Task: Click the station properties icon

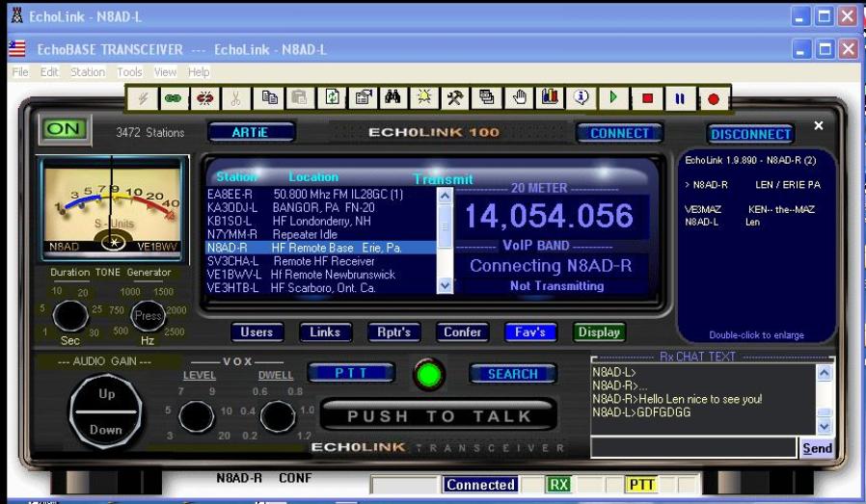Action: [x=364, y=98]
